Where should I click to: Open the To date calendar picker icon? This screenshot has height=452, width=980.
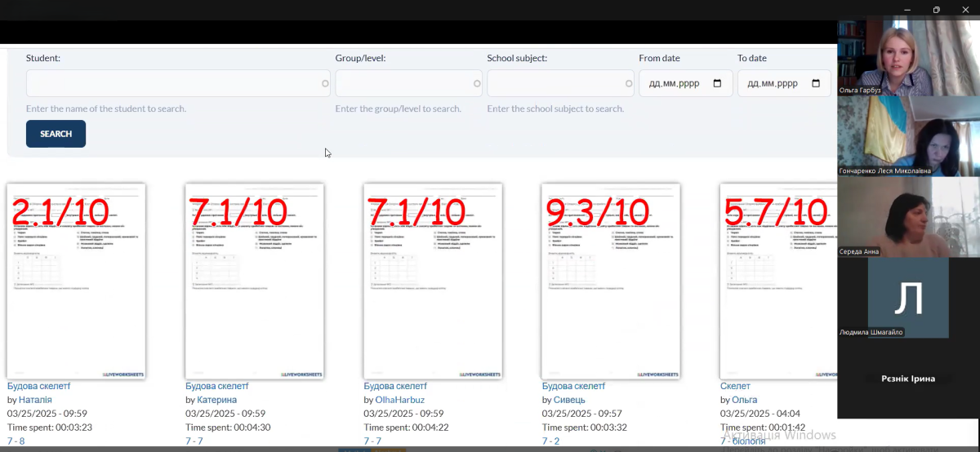pos(816,83)
